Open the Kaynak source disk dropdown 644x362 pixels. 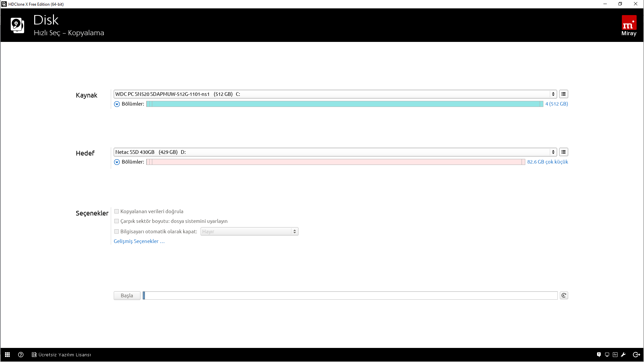pyautogui.click(x=335, y=94)
